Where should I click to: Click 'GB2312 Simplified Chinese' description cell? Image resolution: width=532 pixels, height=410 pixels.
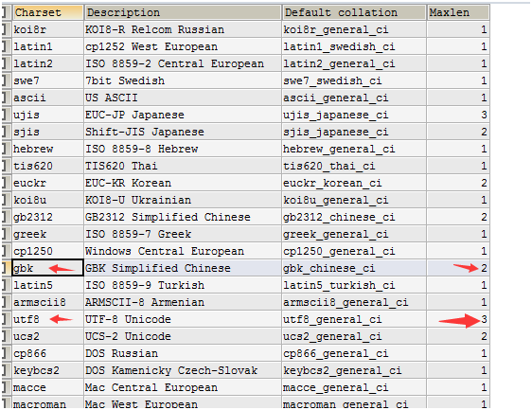coord(183,217)
